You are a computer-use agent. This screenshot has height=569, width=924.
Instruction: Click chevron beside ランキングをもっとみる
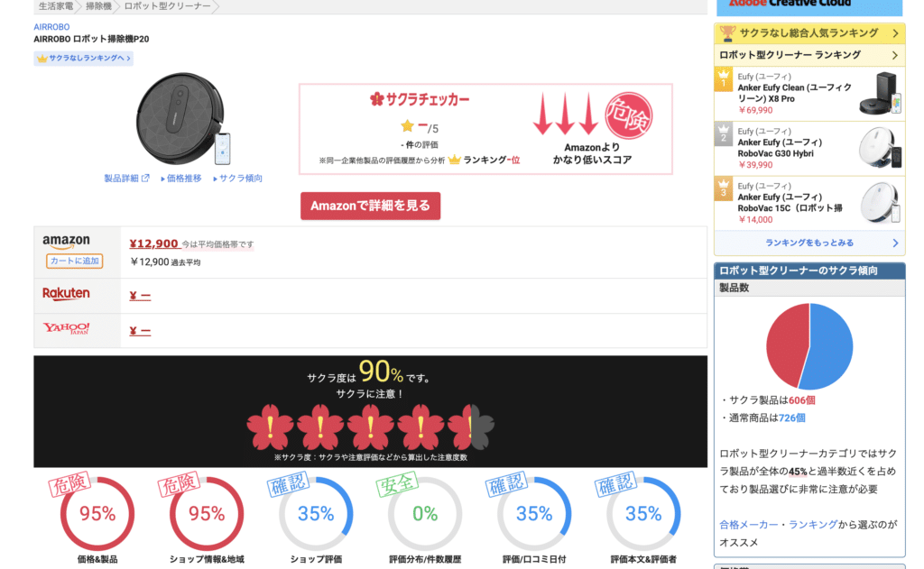(895, 243)
